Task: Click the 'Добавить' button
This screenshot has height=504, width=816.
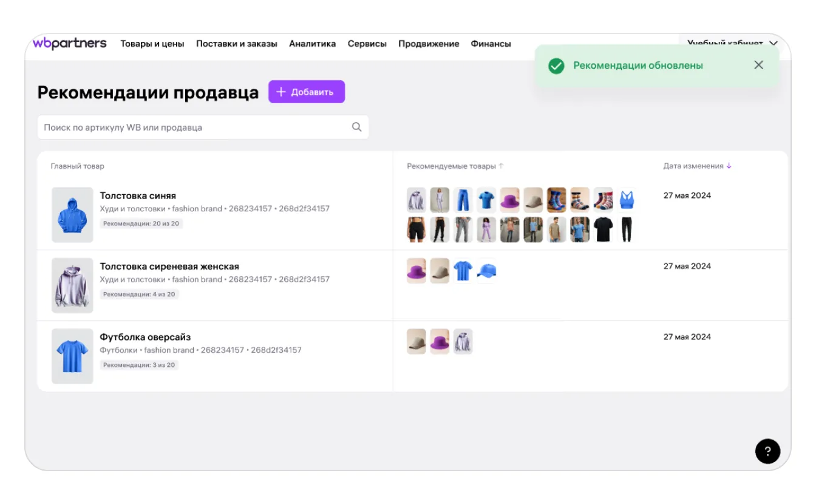Action: point(307,92)
